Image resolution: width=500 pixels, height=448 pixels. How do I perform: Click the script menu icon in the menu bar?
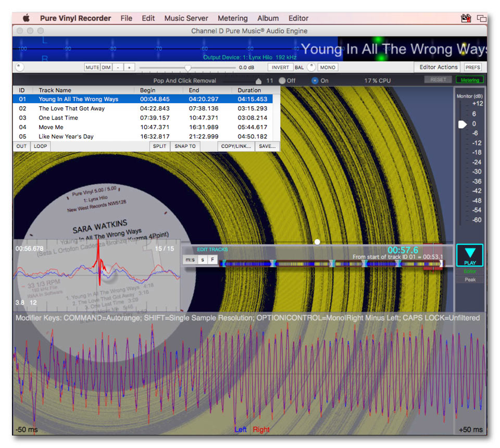(466, 18)
